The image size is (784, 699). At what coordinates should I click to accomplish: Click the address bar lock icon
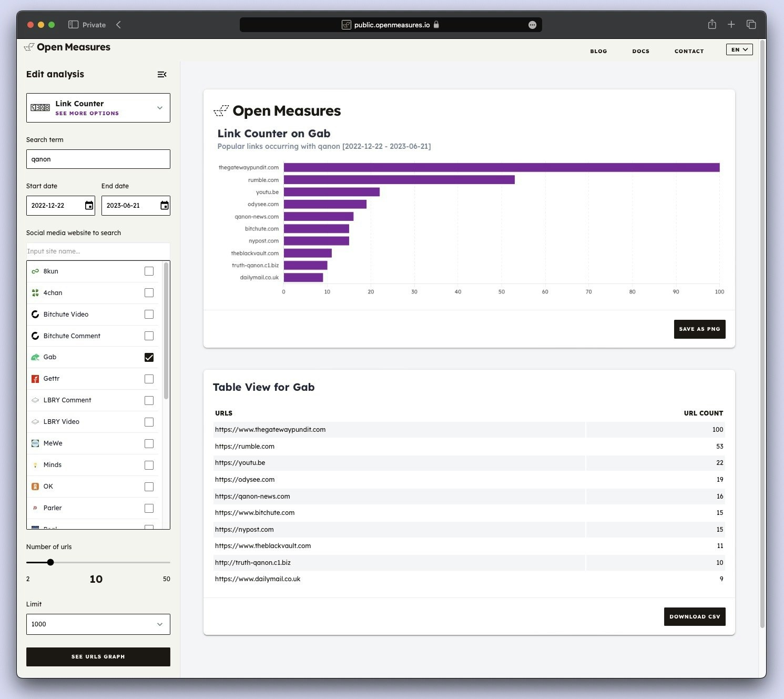(436, 25)
